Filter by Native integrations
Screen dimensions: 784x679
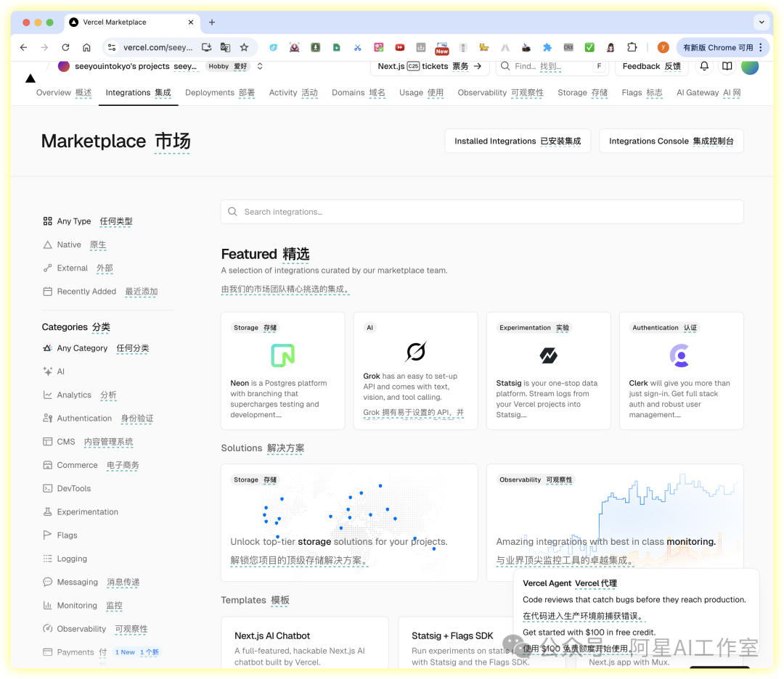[x=75, y=244]
